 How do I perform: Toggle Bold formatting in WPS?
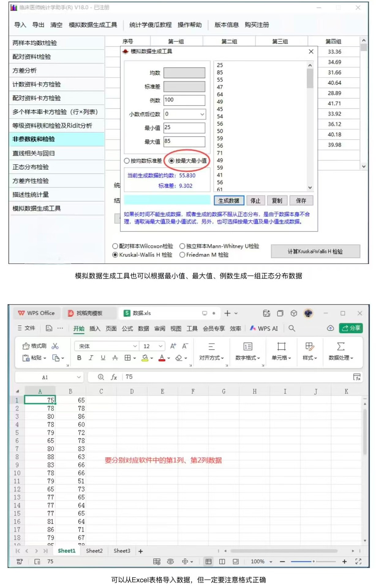(x=79, y=358)
